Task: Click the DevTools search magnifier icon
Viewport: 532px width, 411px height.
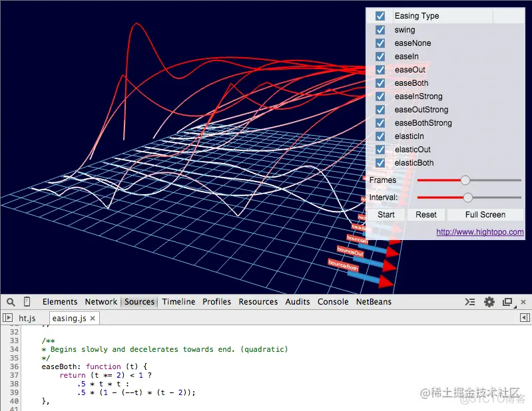Action: 11,302
